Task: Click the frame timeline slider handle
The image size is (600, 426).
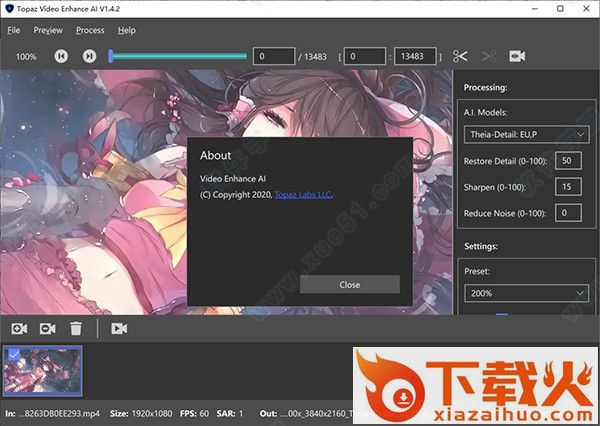Action: tap(111, 56)
